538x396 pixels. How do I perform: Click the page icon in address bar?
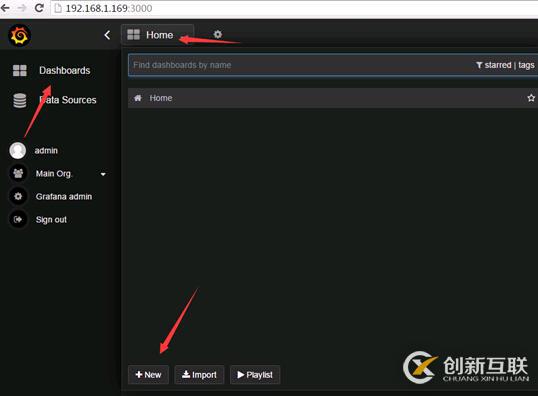coord(58,8)
